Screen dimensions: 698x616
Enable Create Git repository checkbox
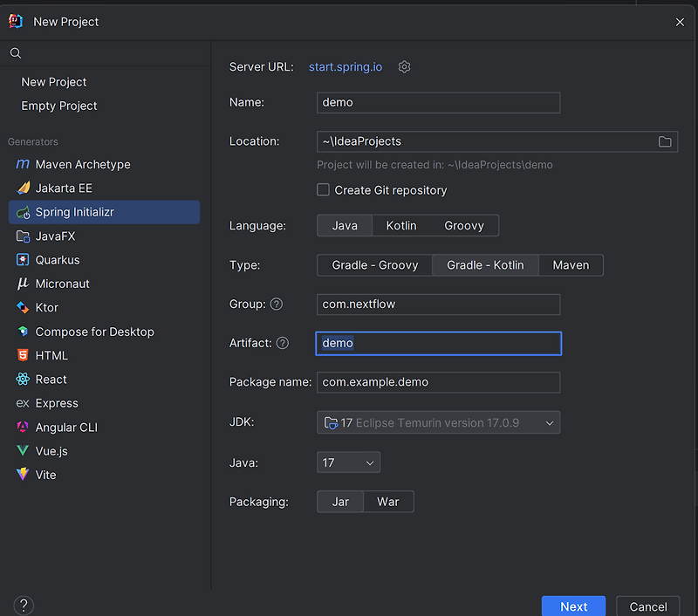tap(324, 190)
